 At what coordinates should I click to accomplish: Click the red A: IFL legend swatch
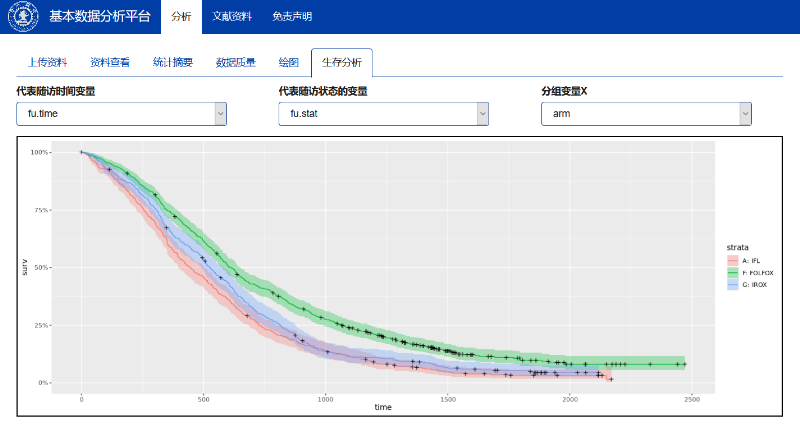coord(733,260)
